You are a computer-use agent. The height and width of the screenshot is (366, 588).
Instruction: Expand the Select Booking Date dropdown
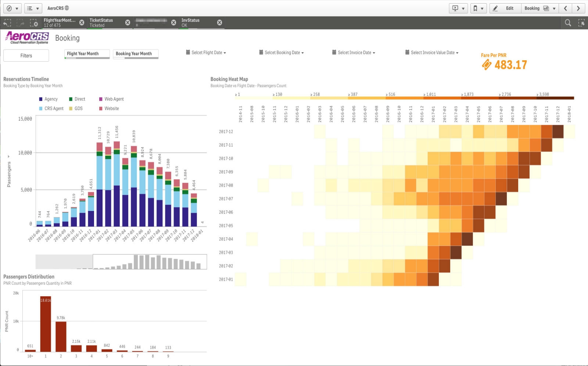282,53
